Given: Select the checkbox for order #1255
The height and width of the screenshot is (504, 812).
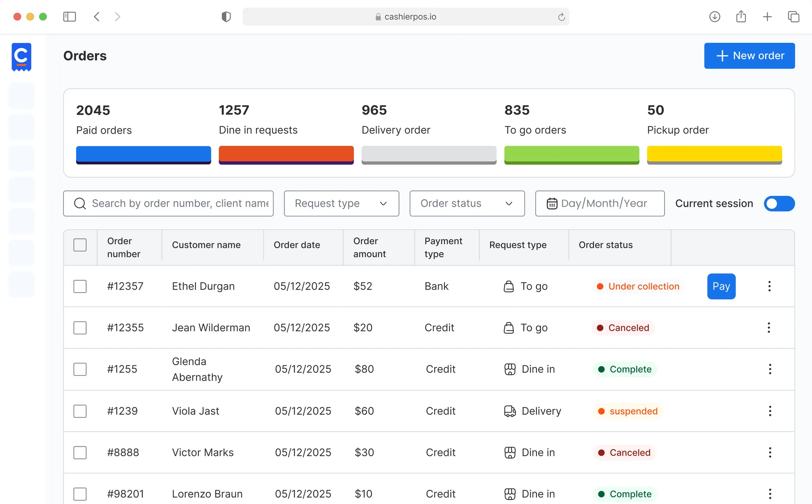Looking at the screenshot, I should pyautogui.click(x=80, y=369).
